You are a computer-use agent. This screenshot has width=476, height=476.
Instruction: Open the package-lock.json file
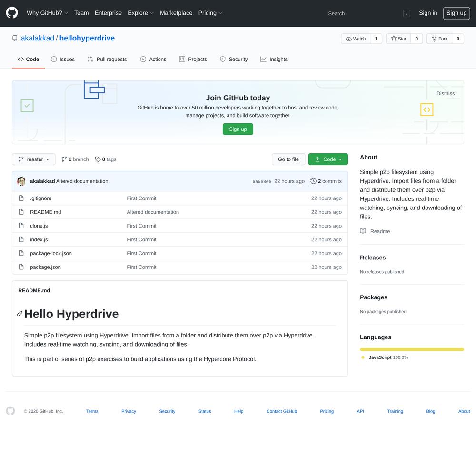click(51, 253)
